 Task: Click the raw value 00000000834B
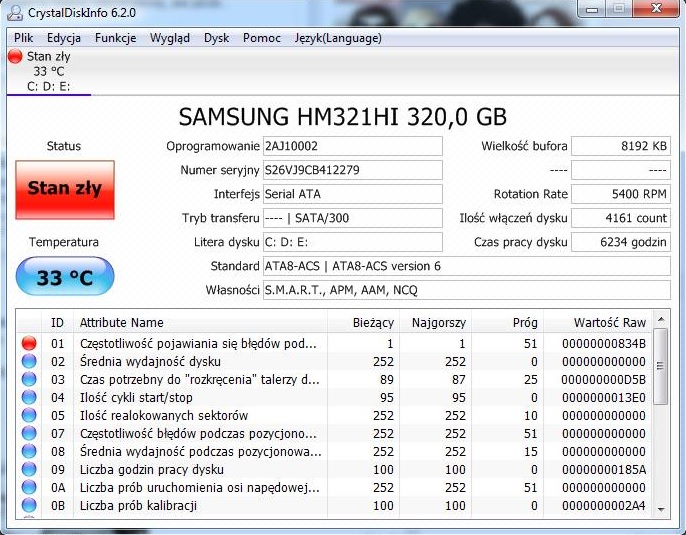(x=604, y=343)
